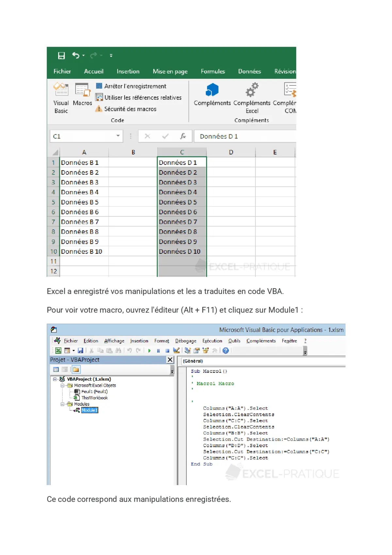Toggle folders view in Project panel
The width and height of the screenshot is (392, 555).
(76, 370)
